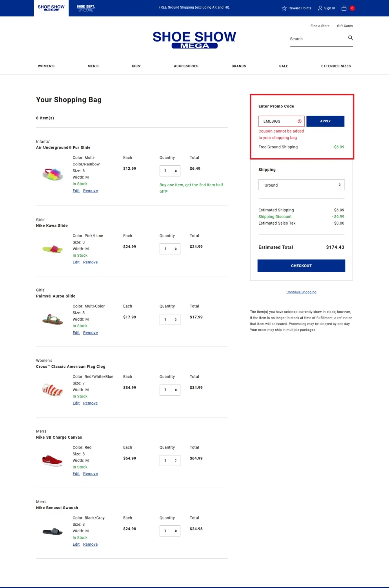Viewport: 389px width, 588px height.
Task: Click the Shoe Show Mega main logo
Action: (194, 40)
